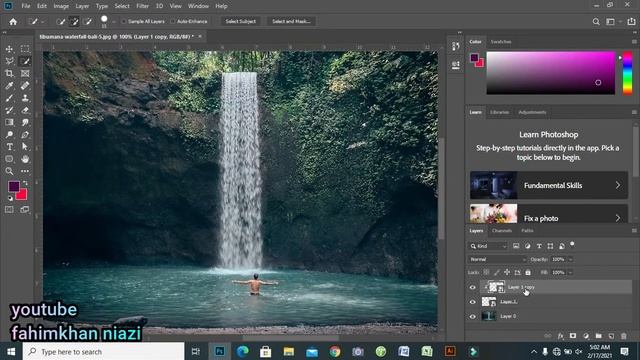
Task: Toggle lock position
Action: tap(507, 272)
